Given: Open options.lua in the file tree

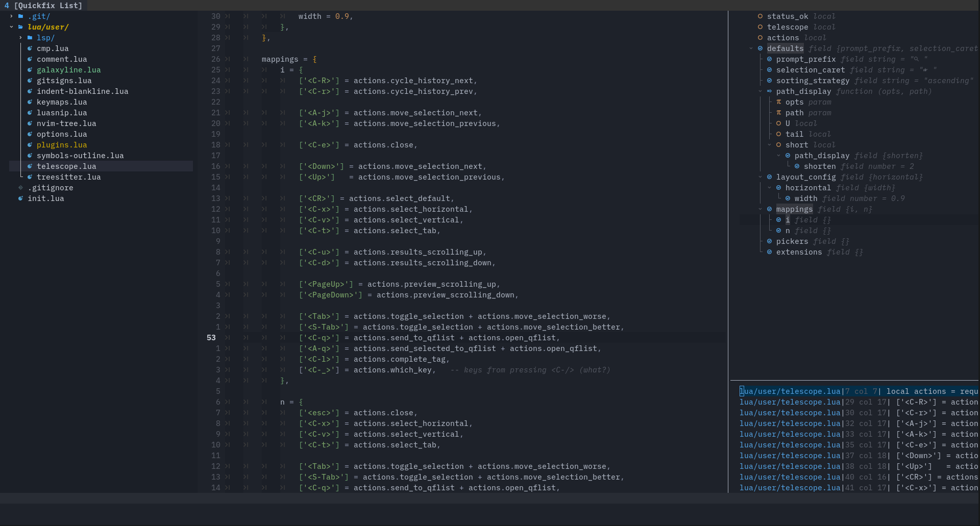Looking at the screenshot, I should pos(62,134).
